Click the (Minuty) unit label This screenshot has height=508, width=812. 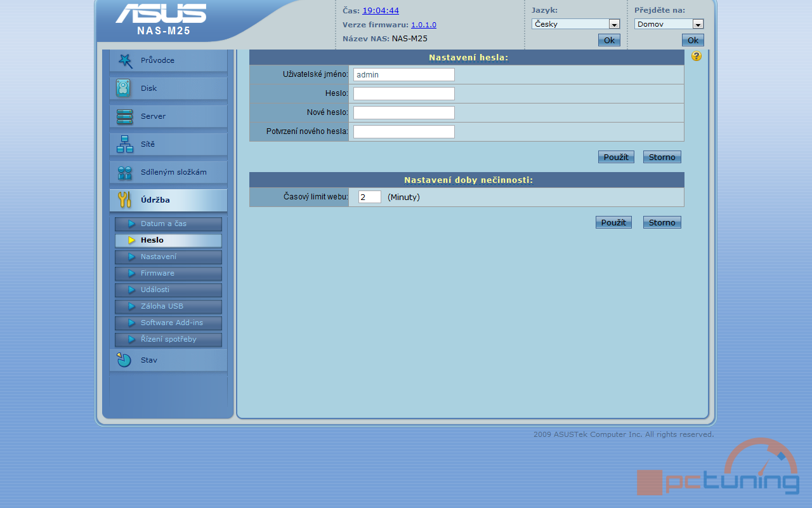coord(403,197)
